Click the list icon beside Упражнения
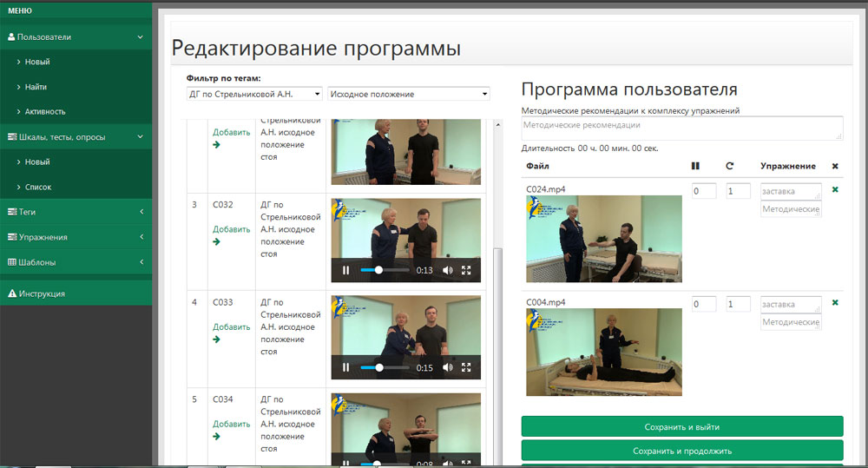Screen dimensions: 868x468 point(12,236)
